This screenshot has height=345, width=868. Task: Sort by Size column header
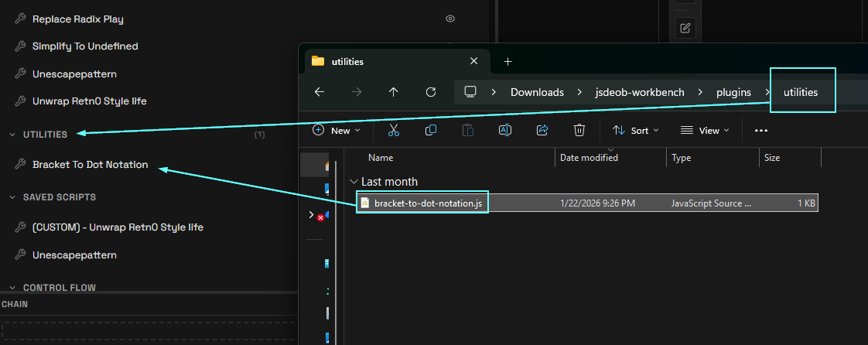[x=772, y=158]
